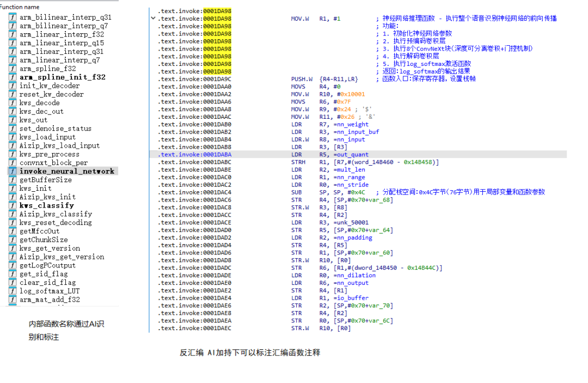Jump to out_quant symbol reference
This screenshot has width=588, height=383.
point(352,155)
